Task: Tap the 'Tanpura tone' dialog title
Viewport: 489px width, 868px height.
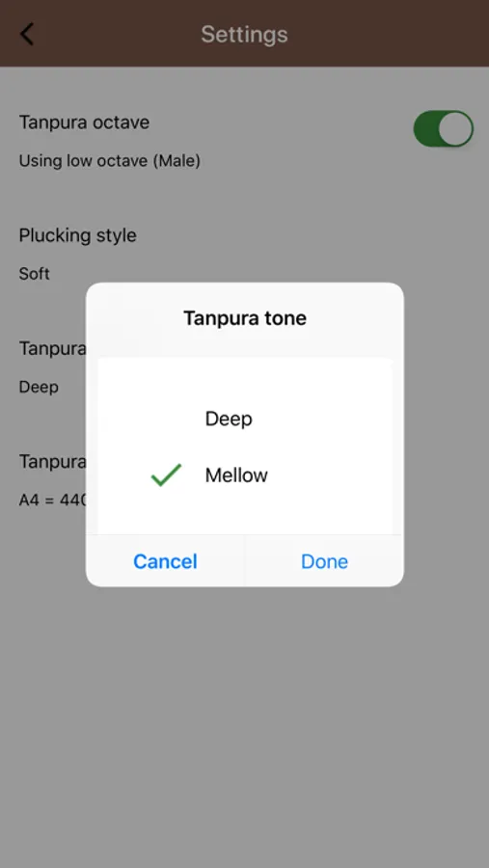Action: point(245,318)
